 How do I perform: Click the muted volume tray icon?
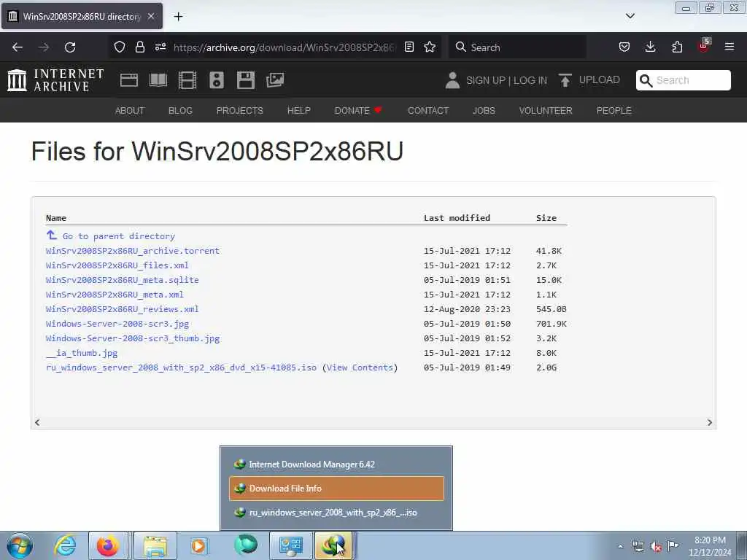click(656, 547)
